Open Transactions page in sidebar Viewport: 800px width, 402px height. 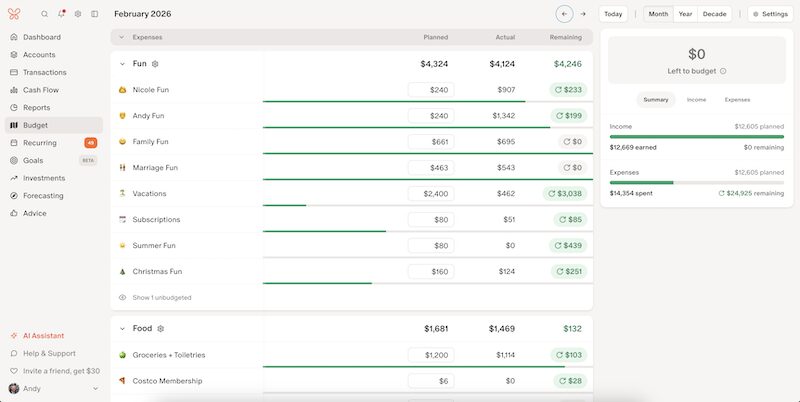click(54, 72)
